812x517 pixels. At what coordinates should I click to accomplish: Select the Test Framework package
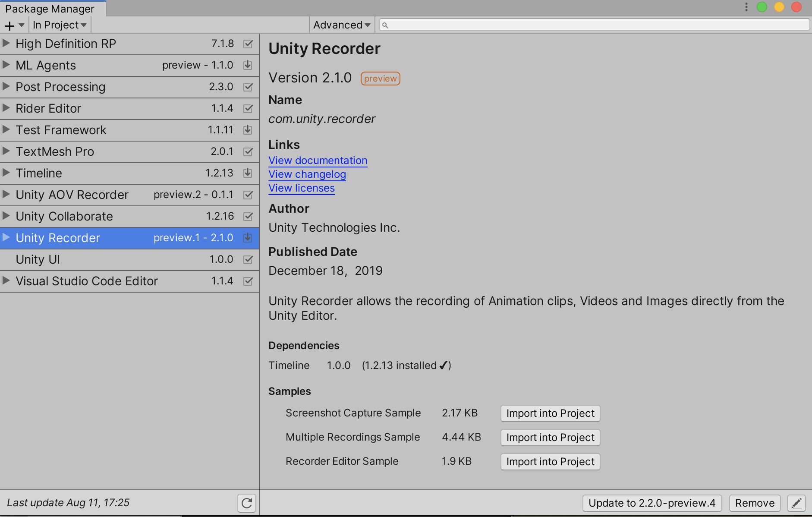click(x=129, y=130)
